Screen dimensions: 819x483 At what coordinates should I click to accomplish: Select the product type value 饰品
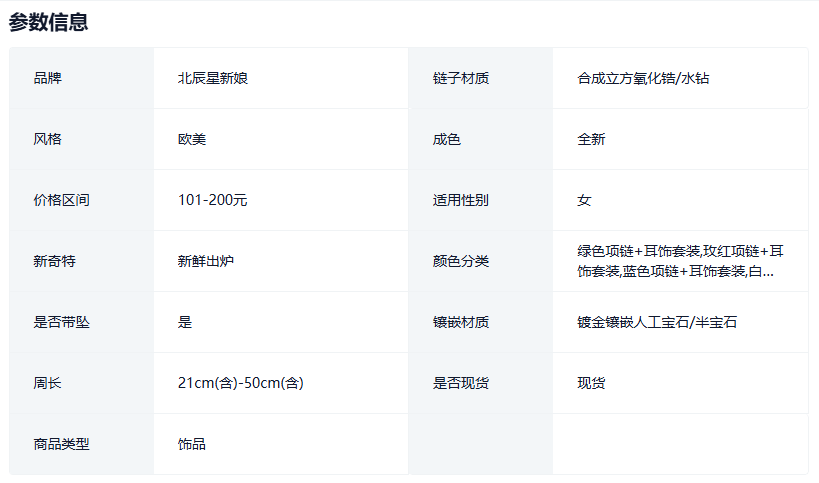coord(192,444)
